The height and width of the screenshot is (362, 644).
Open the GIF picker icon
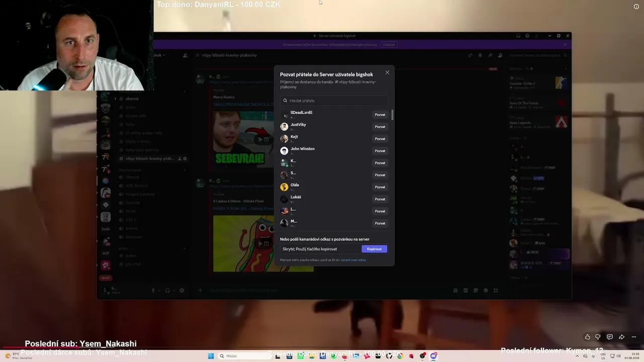click(465, 290)
